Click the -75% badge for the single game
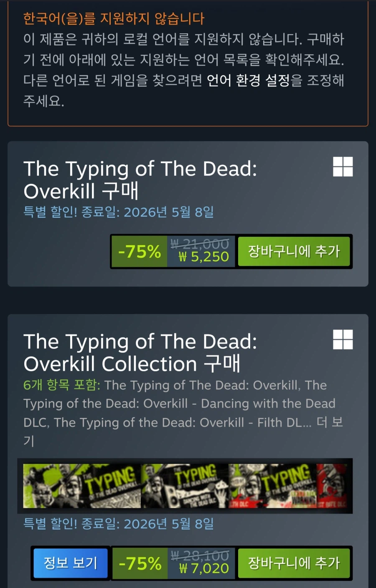 (140, 251)
